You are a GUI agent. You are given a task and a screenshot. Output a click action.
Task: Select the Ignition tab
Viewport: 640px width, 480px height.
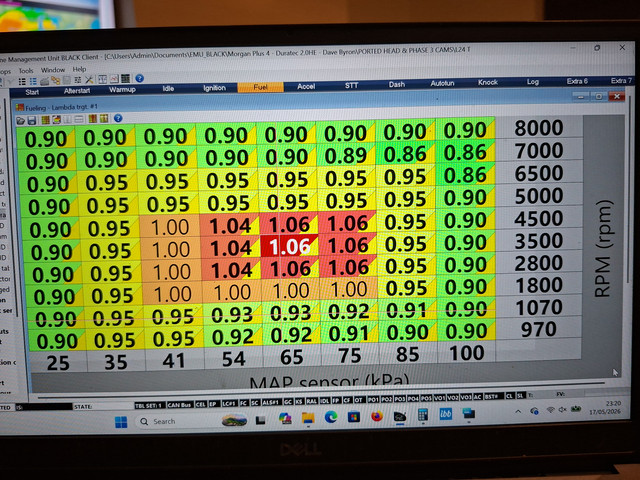coord(214,88)
